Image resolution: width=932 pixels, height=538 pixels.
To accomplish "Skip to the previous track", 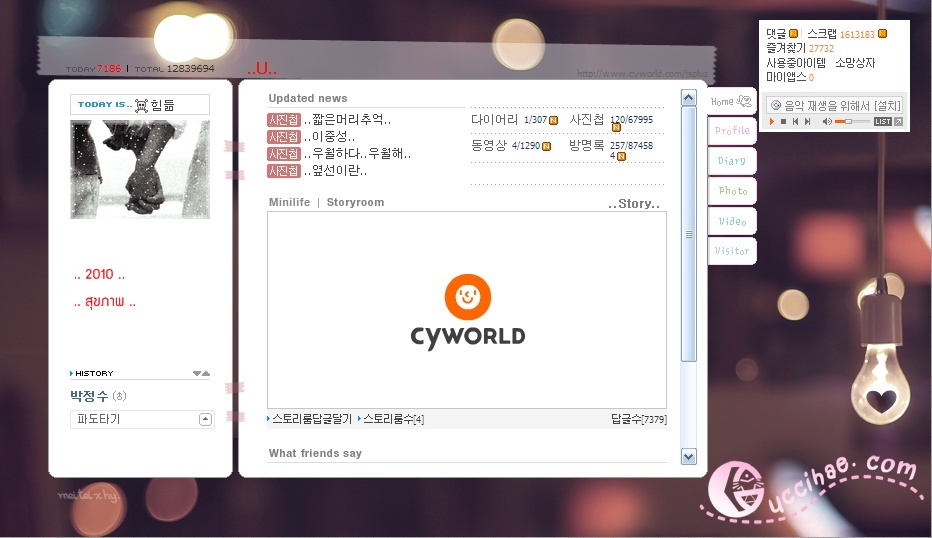I will [795, 121].
